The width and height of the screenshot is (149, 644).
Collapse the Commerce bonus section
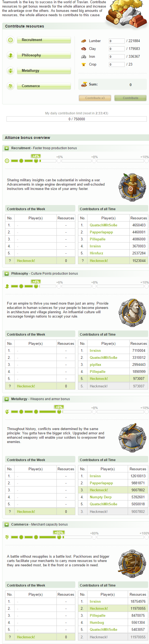point(7,524)
